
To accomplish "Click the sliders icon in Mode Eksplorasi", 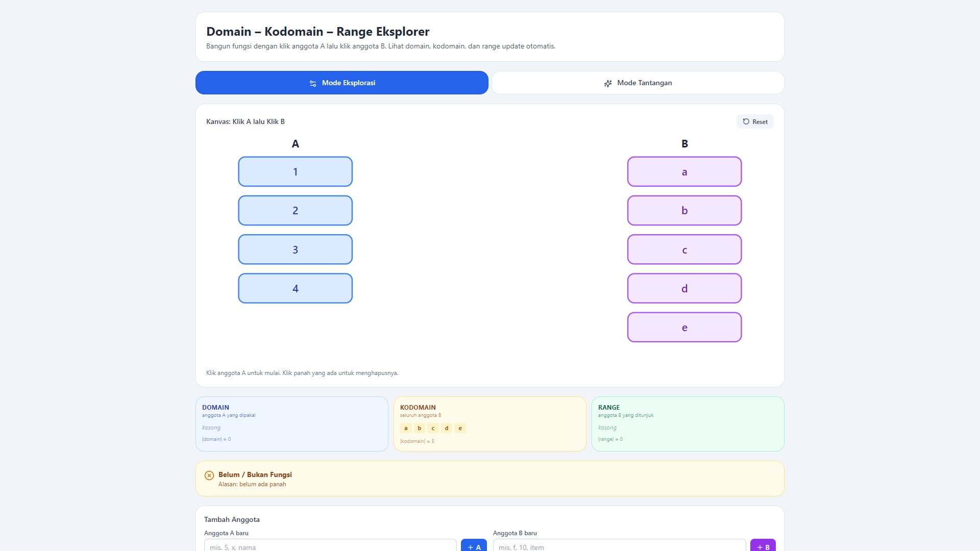I will tap(313, 83).
